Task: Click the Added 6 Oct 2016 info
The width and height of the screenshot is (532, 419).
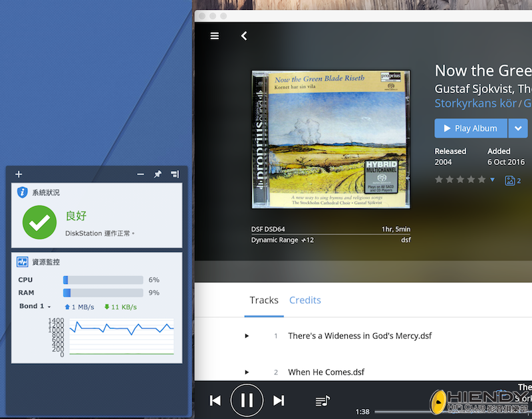Action: pyautogui.click(x=506, y=156)
